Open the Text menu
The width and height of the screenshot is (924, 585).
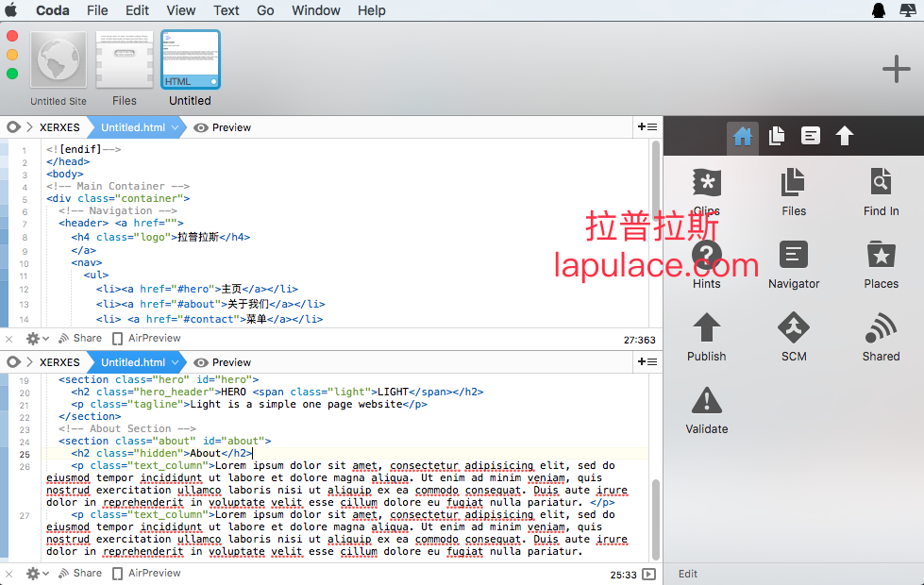(227, 10)
